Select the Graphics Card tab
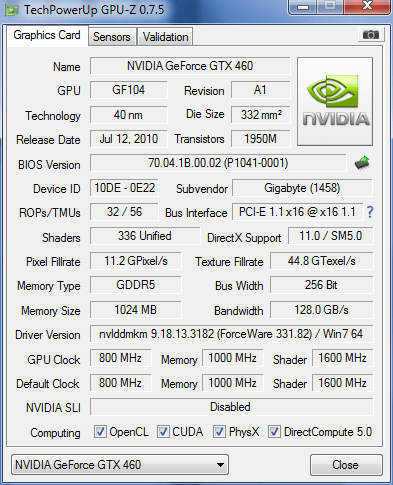The image size is (393, 485). [47, 35]
